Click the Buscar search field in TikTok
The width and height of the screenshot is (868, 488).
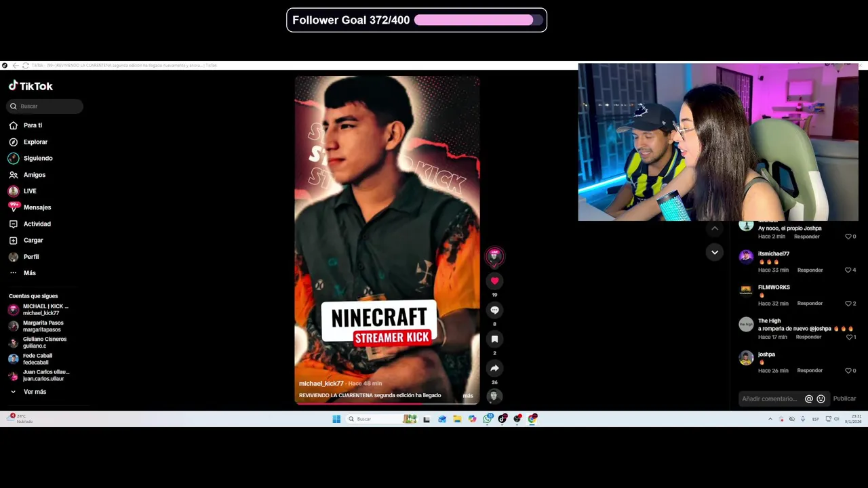click(45, 106)
